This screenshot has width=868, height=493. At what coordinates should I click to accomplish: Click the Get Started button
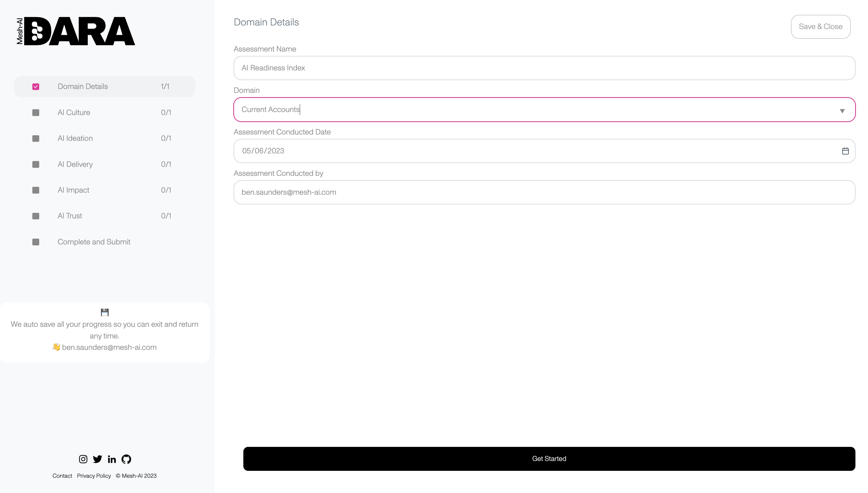tap(549, 459)
